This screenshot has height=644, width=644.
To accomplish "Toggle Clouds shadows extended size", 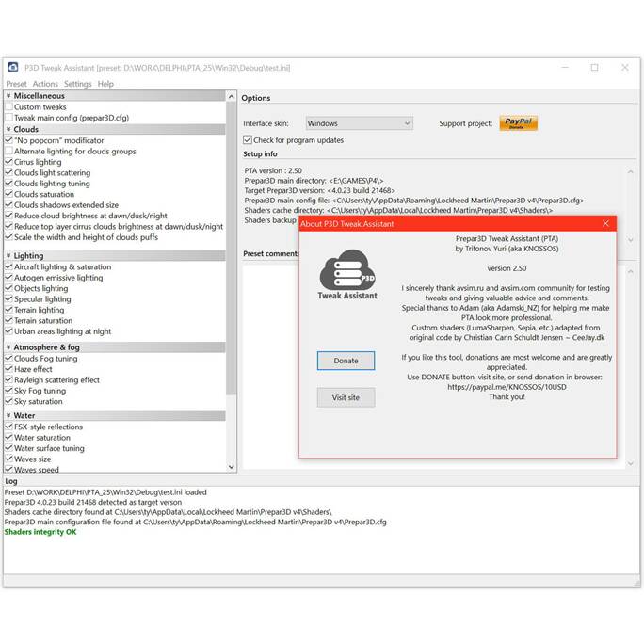I will pos(9,204).
